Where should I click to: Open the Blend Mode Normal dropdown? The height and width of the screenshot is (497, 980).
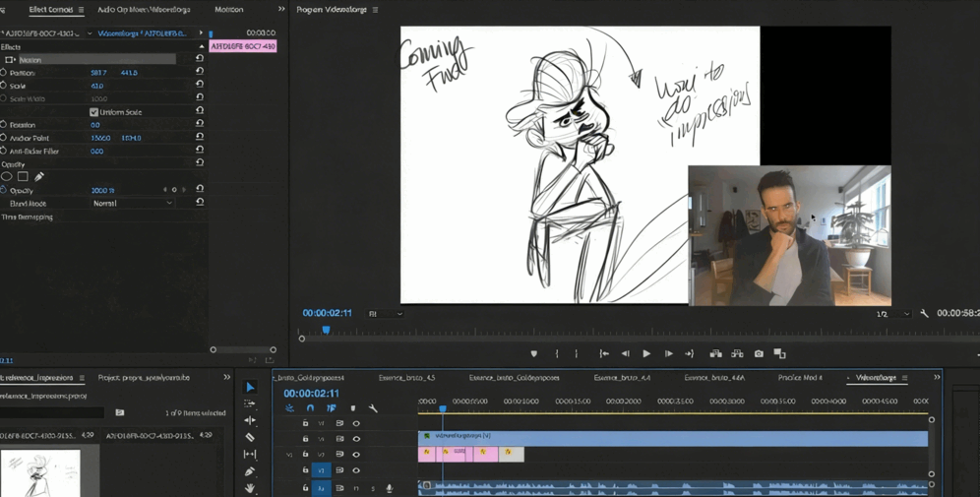point(132,204)
